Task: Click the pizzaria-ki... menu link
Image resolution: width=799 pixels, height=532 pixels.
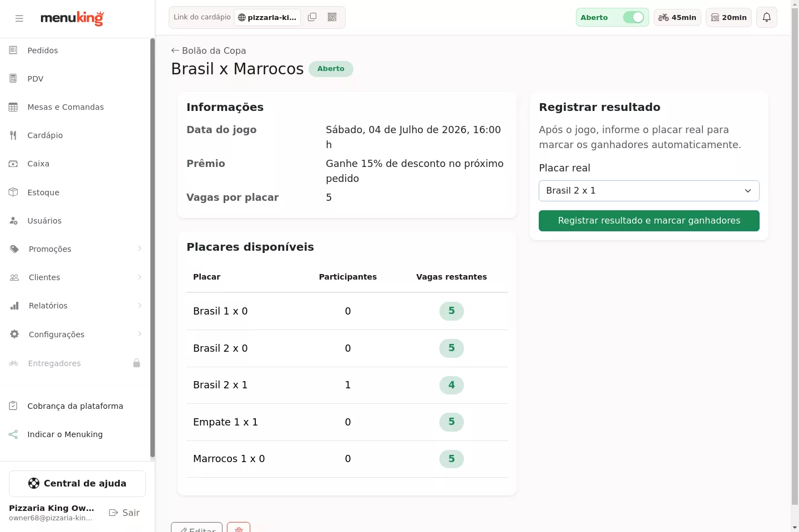Action: click(x=267, y=17)
